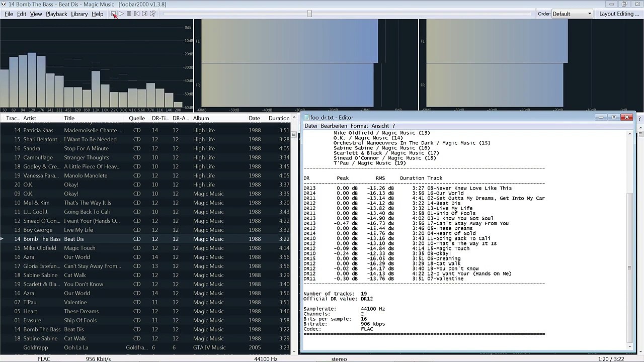This screenshot has height=362, width=644.
Task: Skip to the previous track
Action: coord(137,14)
